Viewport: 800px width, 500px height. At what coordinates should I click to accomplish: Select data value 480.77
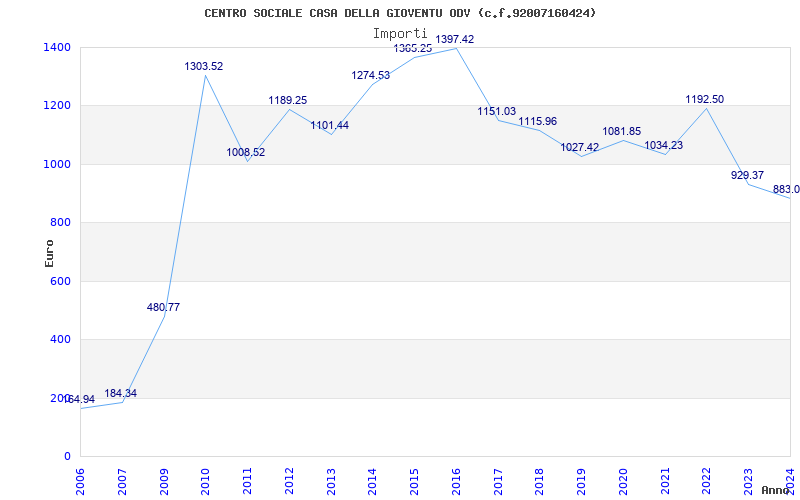click(x=163, y=308)
